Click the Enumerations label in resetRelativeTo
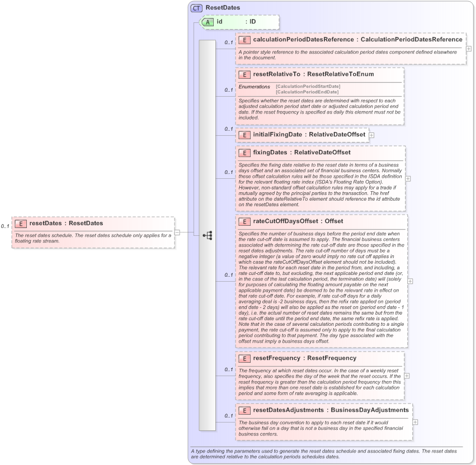Screen dimensions: 476x465 pos(254,87)
